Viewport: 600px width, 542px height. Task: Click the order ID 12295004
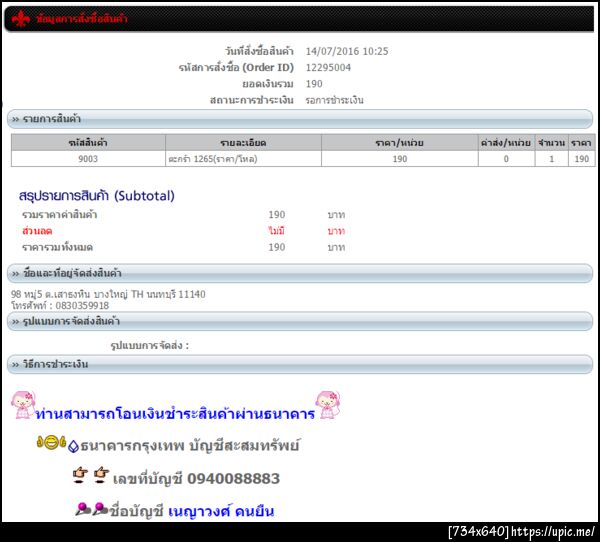pyautogui.click(x=328, y=68)
